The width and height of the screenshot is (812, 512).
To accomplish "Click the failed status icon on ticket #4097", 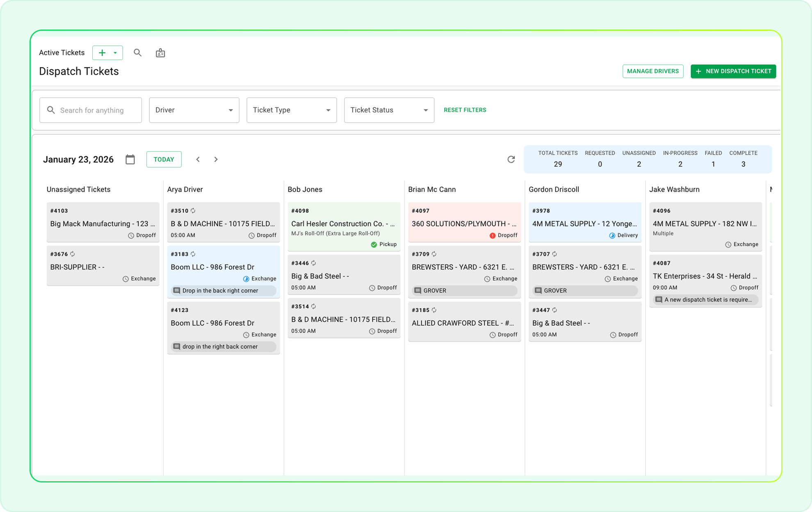I will click(493, 235).
